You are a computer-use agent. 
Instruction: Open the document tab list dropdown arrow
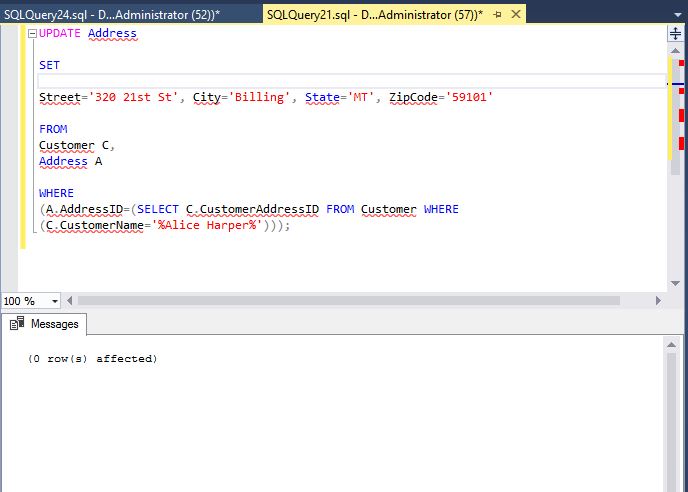pos(677,13)
